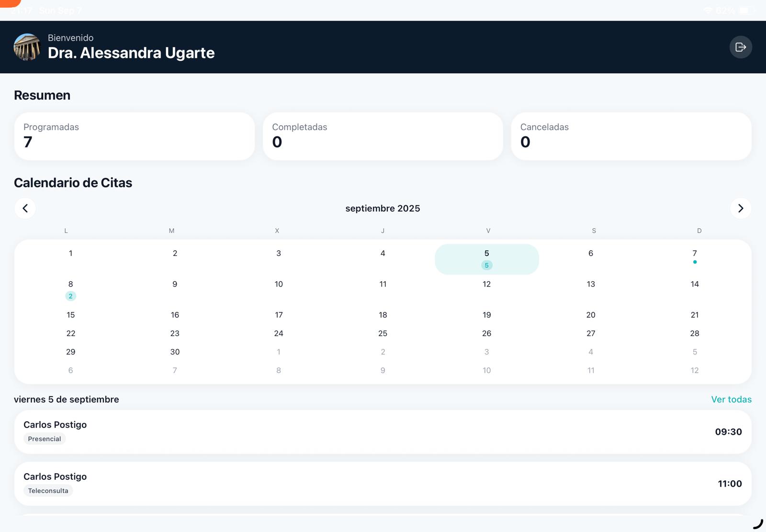This screenshot has height=532, width=766.
Task: Click the battery indicator in status bar
Action: 745,11
